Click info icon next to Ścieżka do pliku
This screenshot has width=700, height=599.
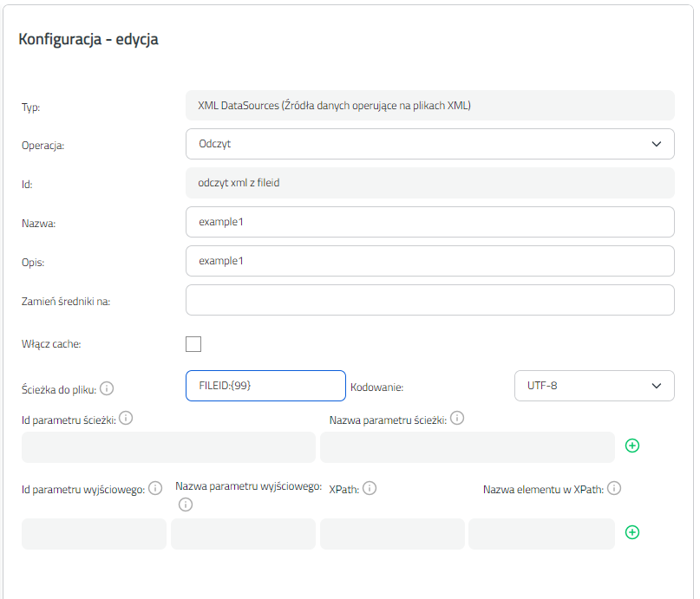click(107, 388)
